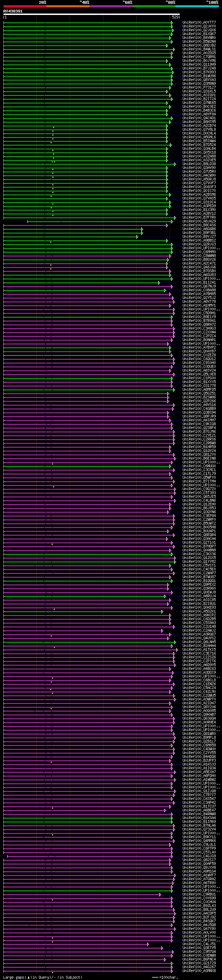Open hit UniRef100_Q47Y80
Screen dimensions: 222x980
[199, 929]
